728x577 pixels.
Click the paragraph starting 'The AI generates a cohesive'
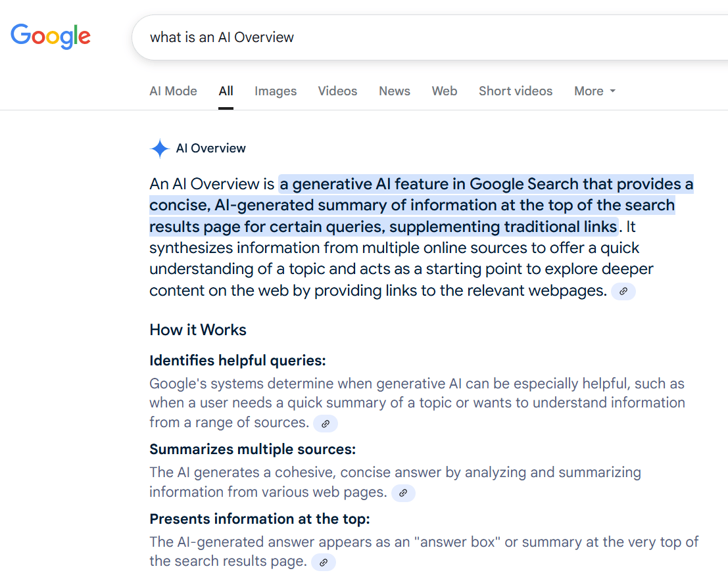pos(395,482)
